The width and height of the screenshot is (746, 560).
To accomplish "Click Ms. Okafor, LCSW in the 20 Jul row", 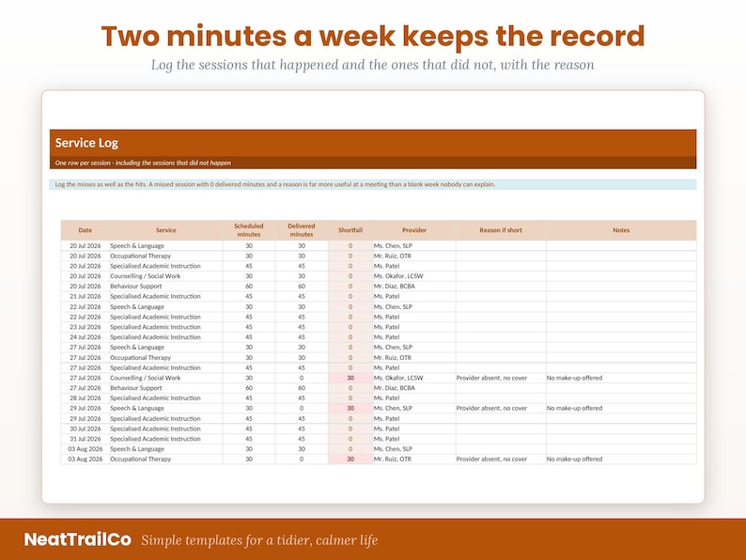I will 398,276.
